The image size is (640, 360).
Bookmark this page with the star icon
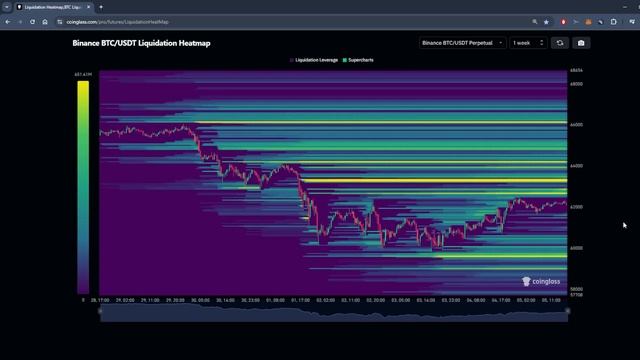(546, 22)
